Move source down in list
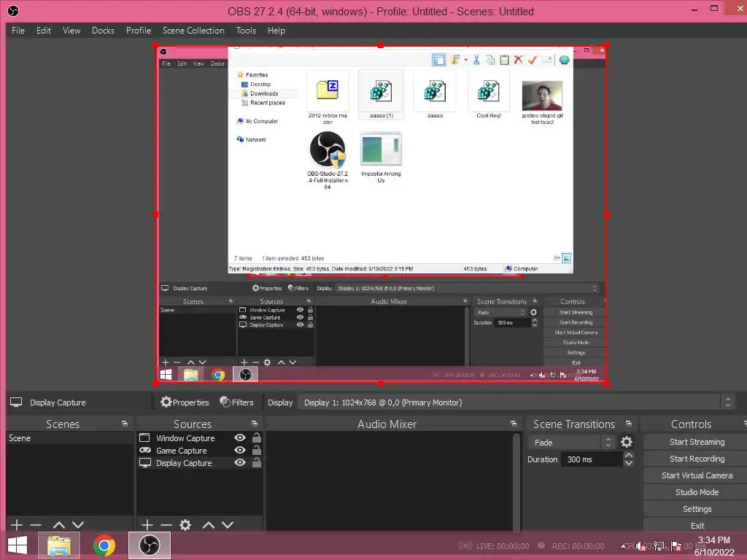This screenshot has width=747, height=560. click(x=228, y=525)
